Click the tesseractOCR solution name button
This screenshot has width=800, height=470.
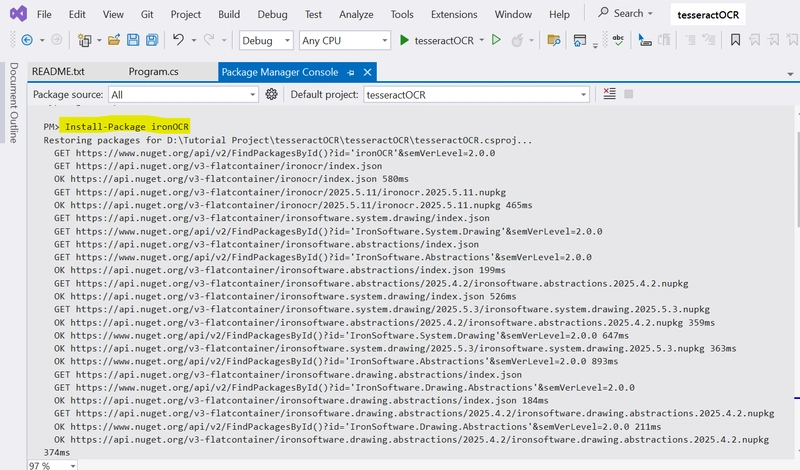(708, 15)
